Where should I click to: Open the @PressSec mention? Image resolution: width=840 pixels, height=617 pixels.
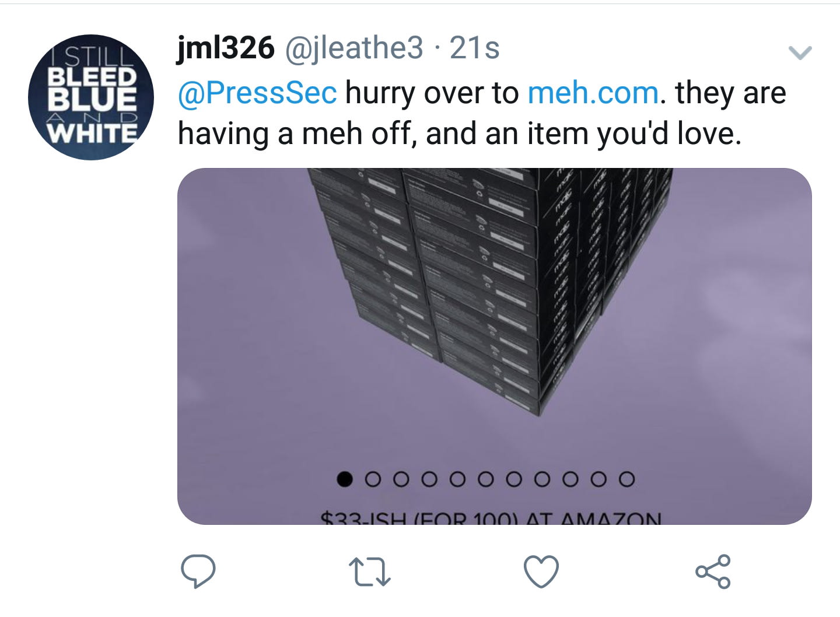[x=257, y=93]
